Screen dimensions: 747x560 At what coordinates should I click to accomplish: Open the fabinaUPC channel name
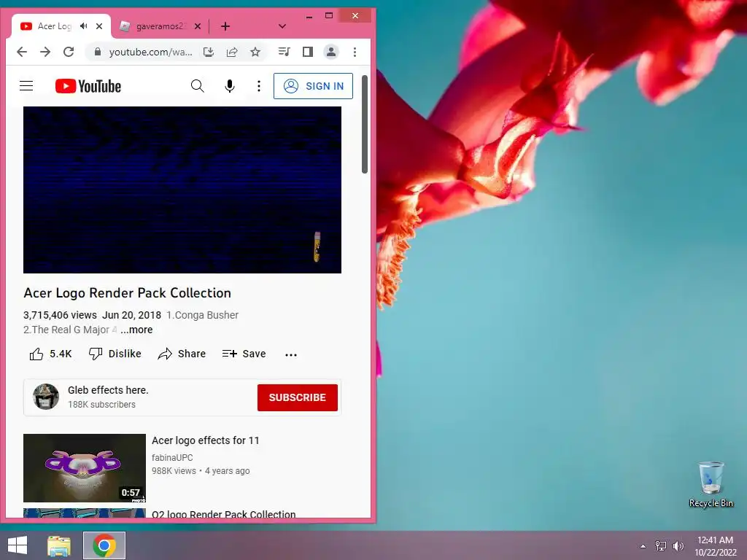pyautogui.click(x=172, y=458)
